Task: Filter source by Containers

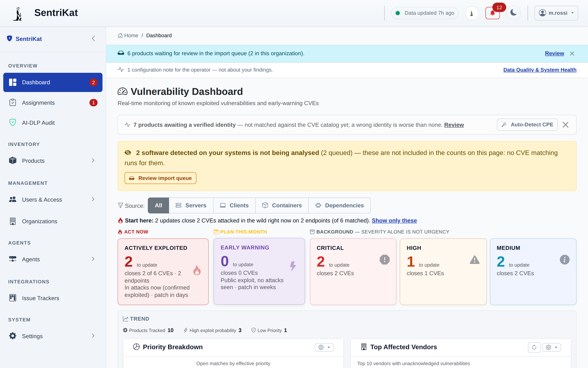Action: pos(282,205)
